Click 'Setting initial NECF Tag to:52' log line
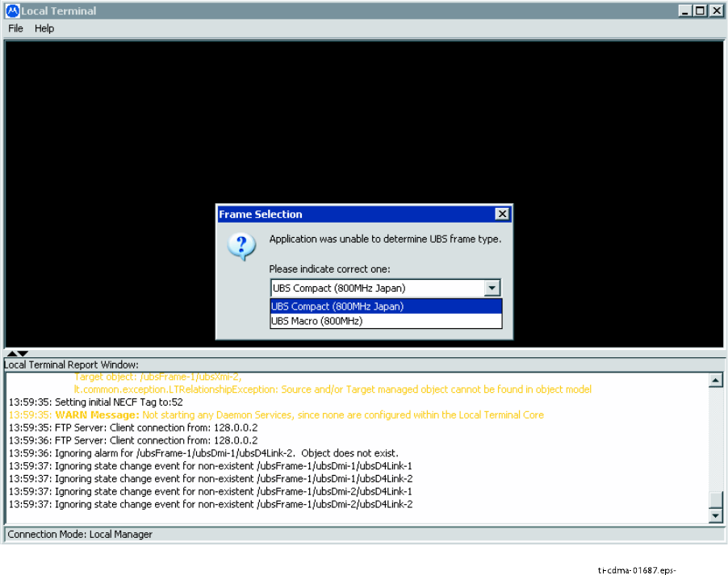 point(96,402)
